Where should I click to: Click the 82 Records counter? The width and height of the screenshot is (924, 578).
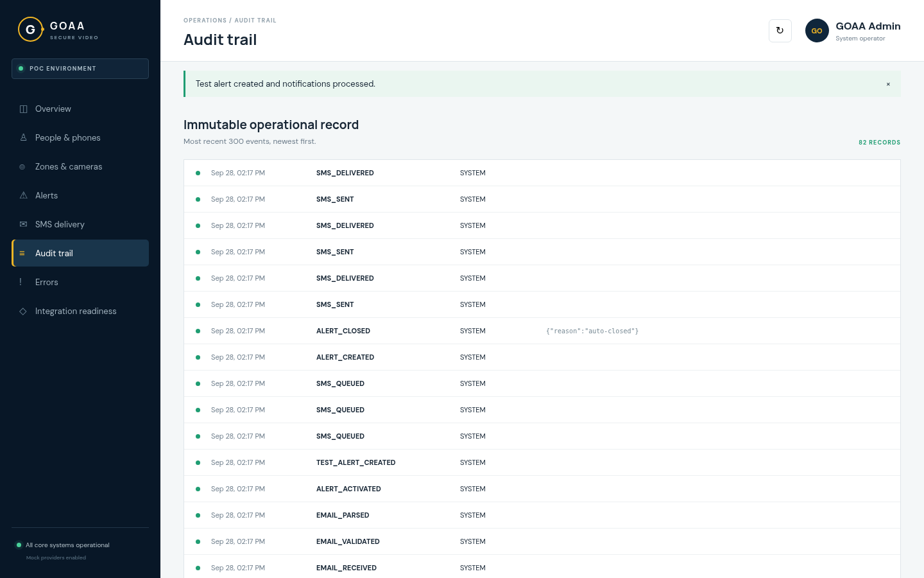879,143
